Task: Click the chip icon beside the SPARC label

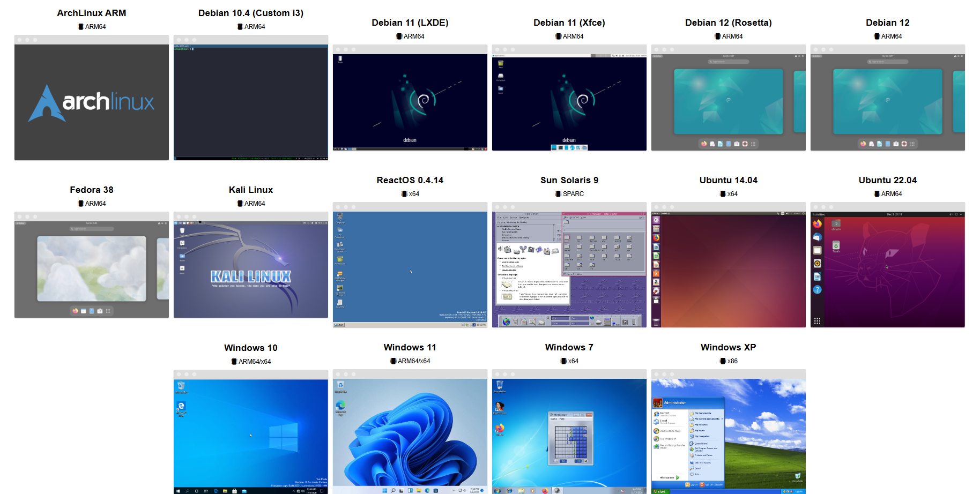Action: (x=558, y=194)
